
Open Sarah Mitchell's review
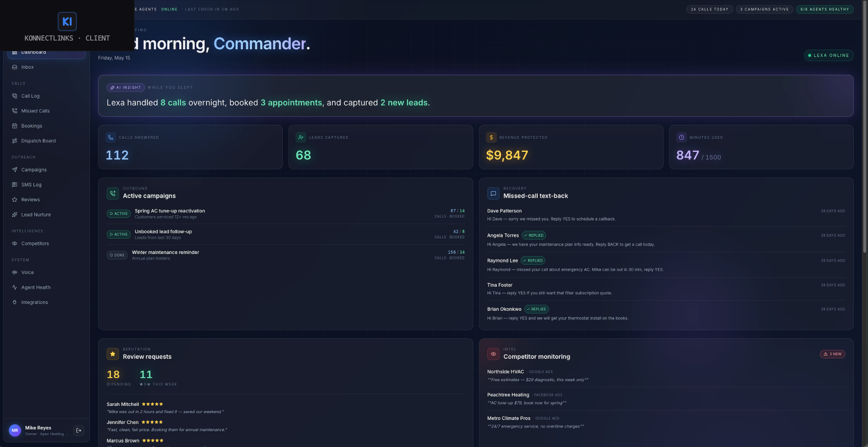[285, 408]
